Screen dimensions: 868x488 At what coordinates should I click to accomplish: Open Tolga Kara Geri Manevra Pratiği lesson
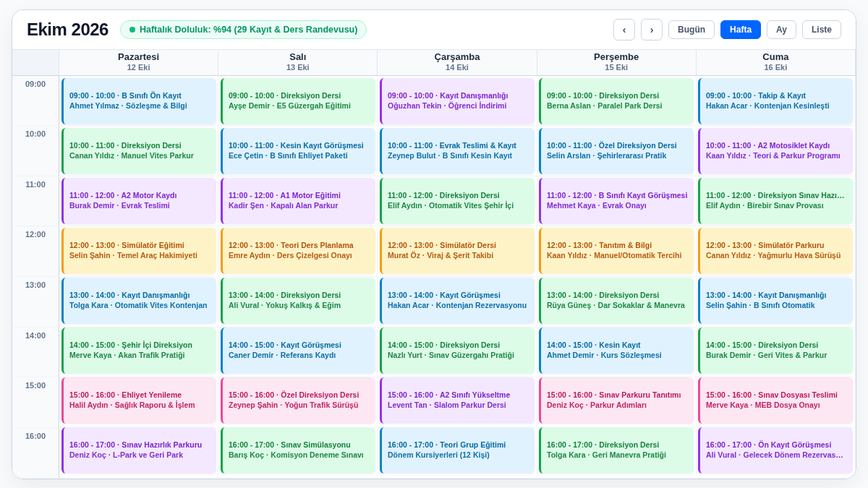tap(616, 450)
